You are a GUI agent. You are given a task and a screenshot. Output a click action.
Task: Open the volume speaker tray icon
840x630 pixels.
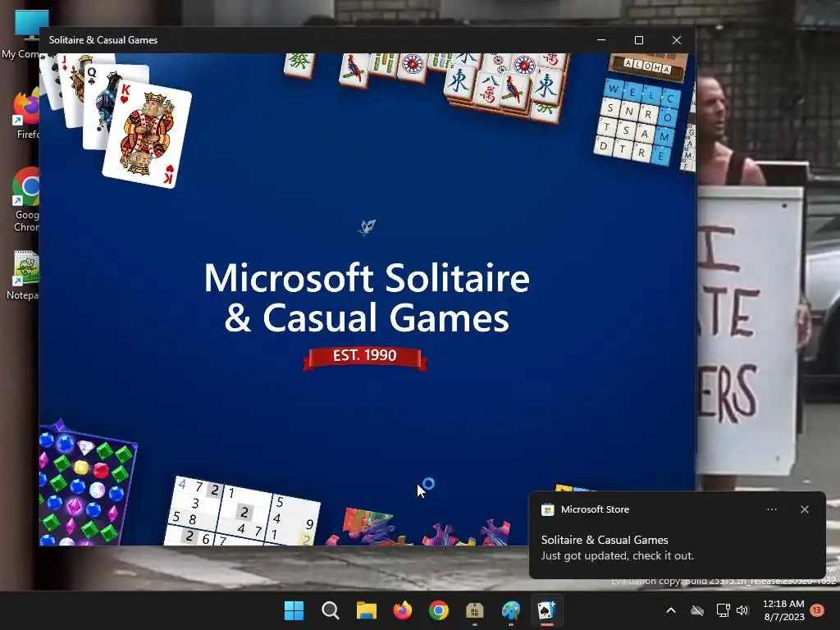click(742, 610)
